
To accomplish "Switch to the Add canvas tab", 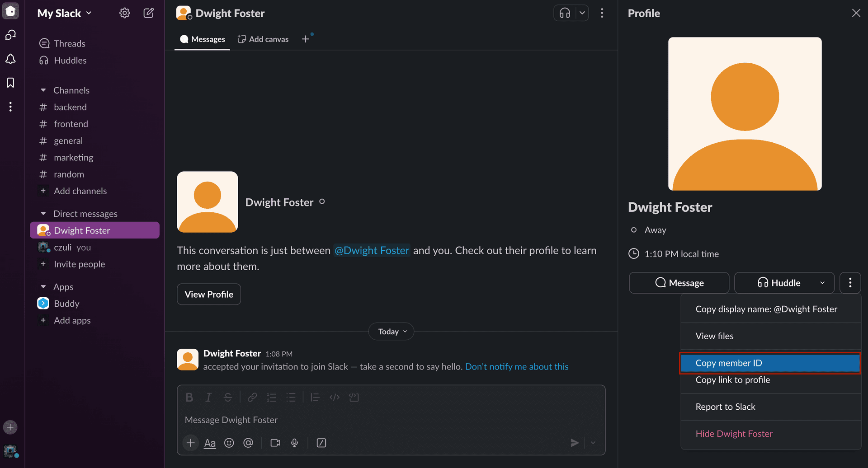I will (x=263, y=39).
